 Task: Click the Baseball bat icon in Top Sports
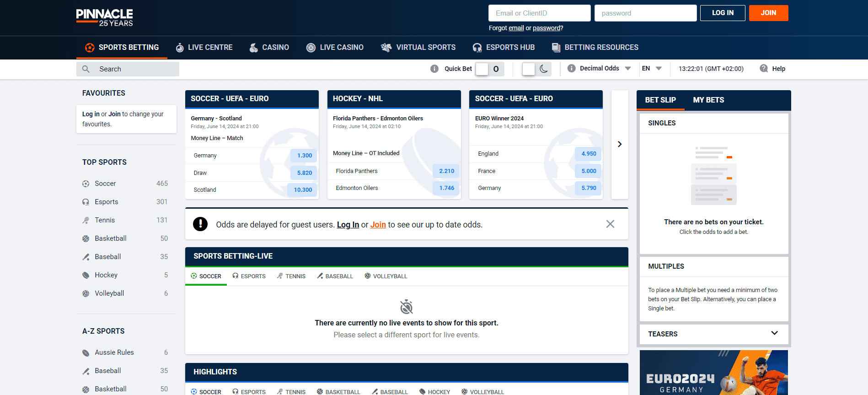click(86, 257)
